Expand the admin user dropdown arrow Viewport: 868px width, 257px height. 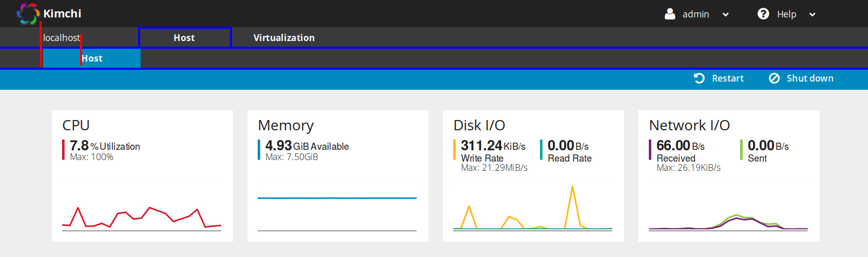[x=725, y=14]
